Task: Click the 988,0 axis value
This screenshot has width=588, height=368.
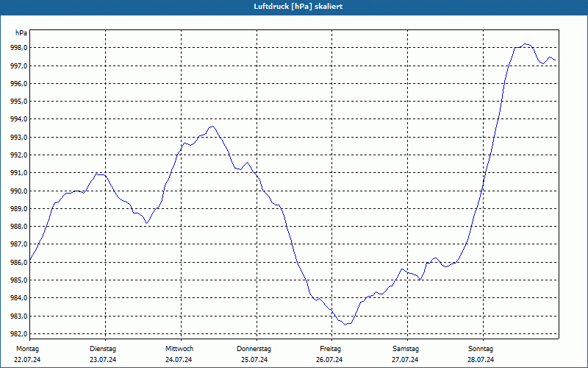Action: [20, 227]
